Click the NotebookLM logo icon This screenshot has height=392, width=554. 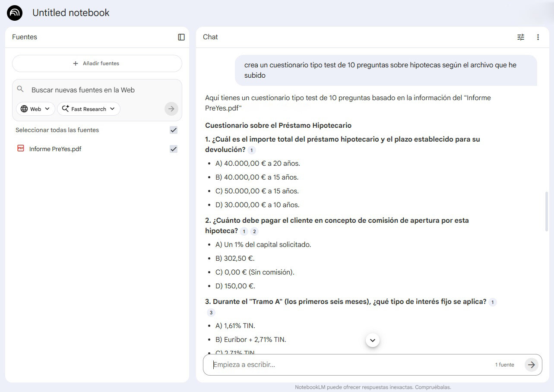[x=14, y=13]
